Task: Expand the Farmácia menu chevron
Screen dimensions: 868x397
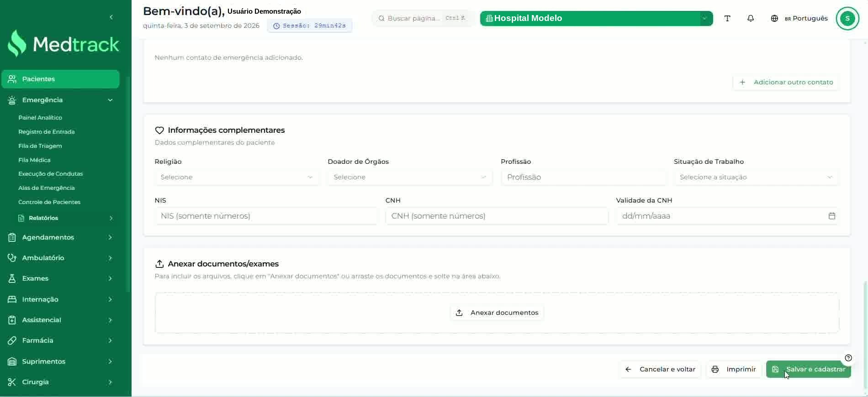Action: click(x=110, y=340)
